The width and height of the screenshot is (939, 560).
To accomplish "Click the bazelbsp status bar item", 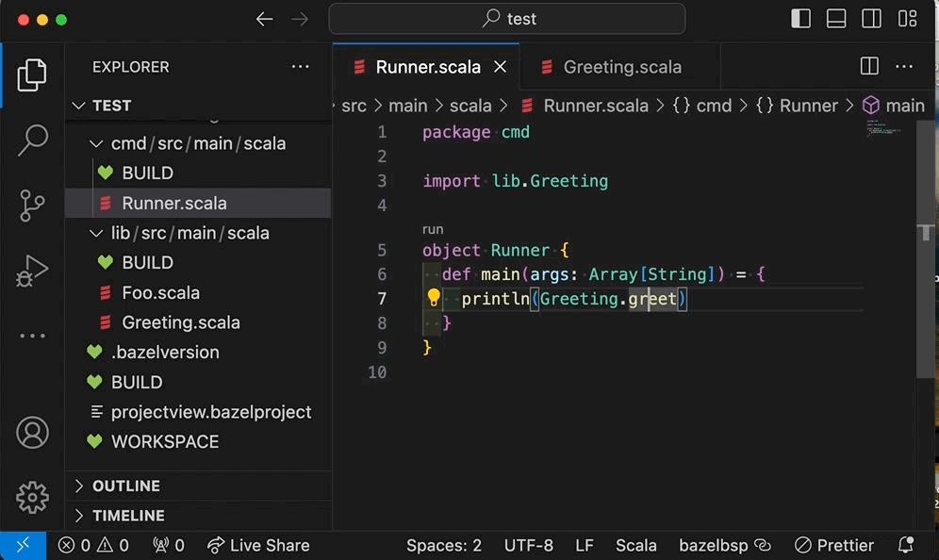I will click(725, 545).
